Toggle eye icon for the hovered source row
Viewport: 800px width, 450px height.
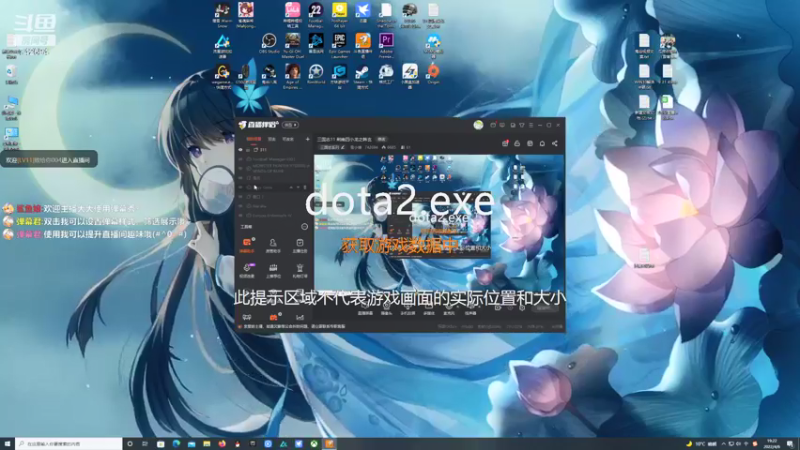241,188
